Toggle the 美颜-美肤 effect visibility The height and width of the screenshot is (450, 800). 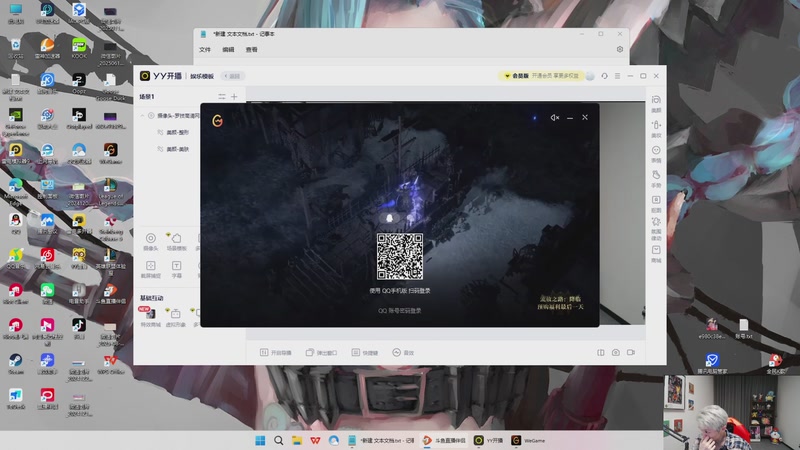pos(160,149)
